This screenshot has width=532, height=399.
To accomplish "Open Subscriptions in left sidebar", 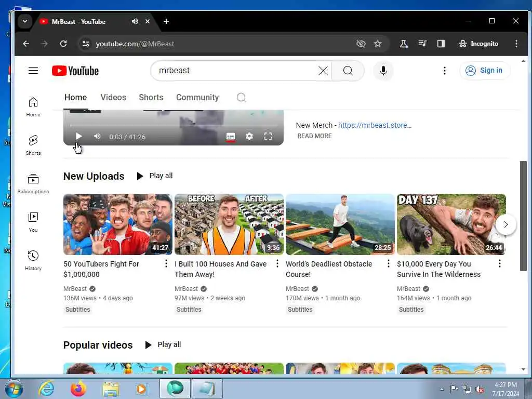I will tap(33, 183).
